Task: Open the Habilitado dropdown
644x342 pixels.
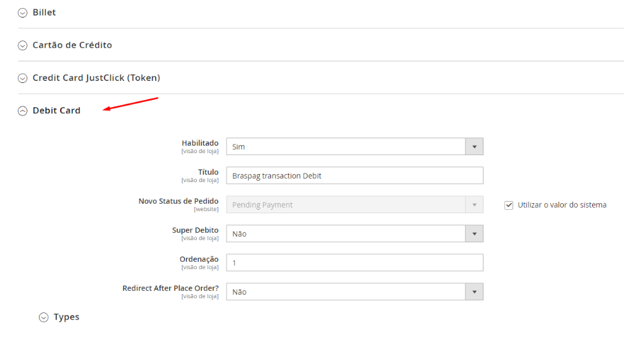Action: pos(354,146)
